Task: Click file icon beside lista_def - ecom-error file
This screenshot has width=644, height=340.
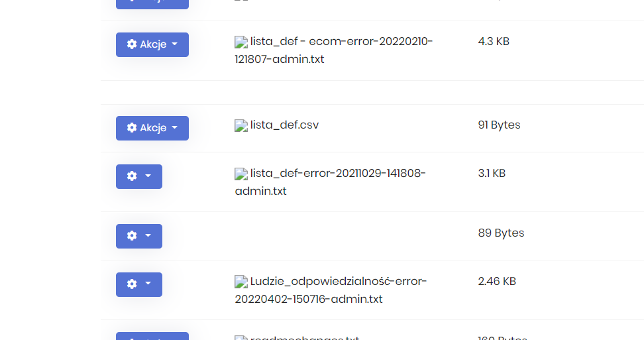Action: [x=241, y=42]
